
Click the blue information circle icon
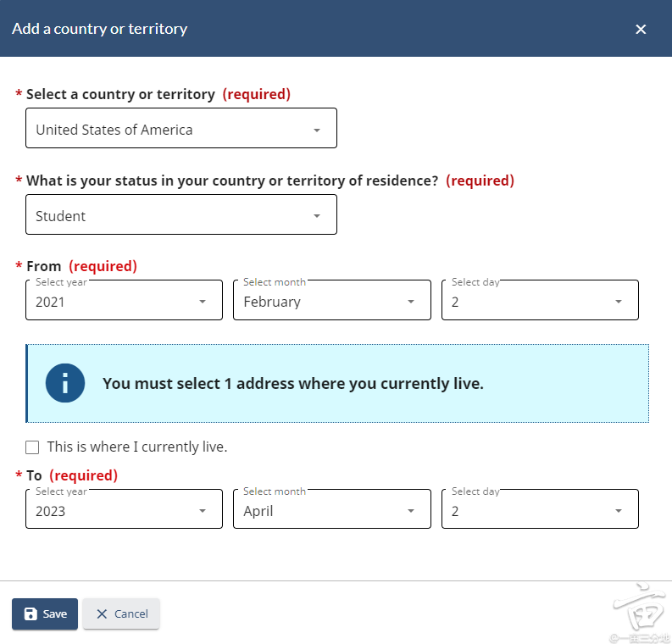pos(65,383)
